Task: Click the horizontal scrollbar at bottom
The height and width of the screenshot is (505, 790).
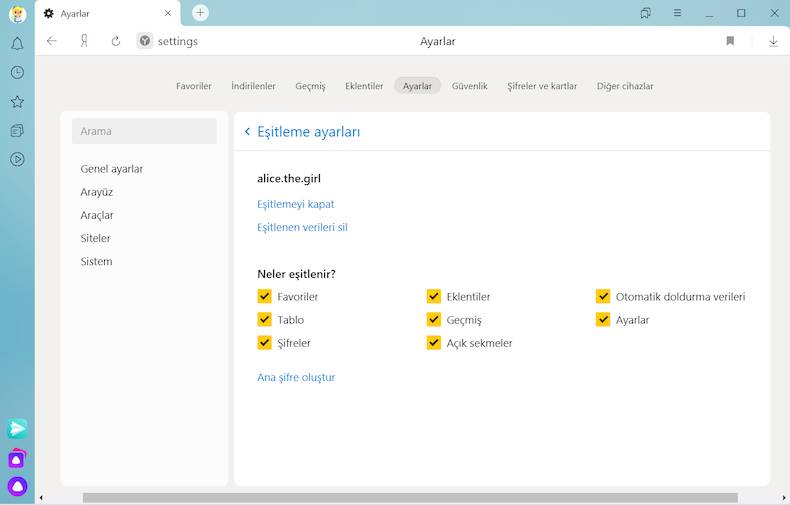Action: pos(410,497)
